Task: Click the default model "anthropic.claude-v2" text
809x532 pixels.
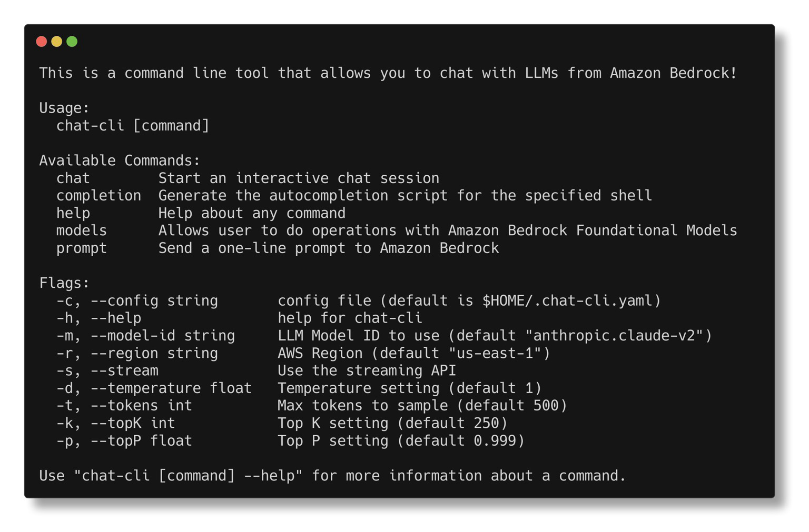Action: (x=614, y=336)
